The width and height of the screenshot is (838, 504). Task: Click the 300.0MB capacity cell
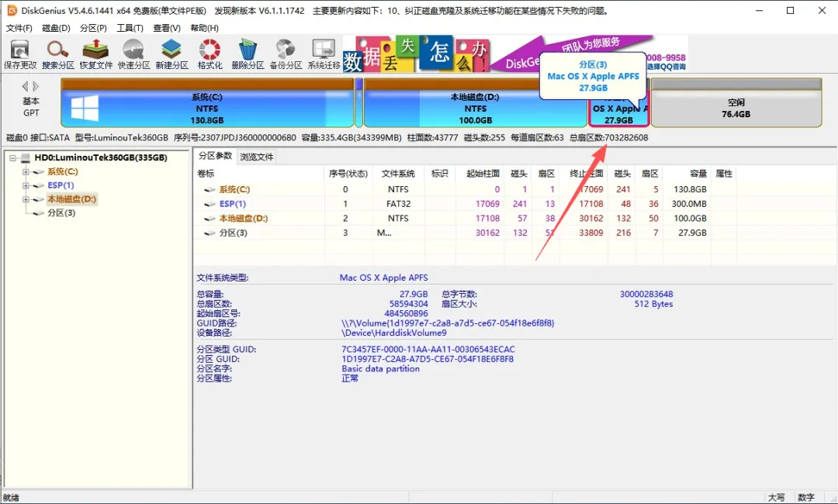tap(689, 204)
